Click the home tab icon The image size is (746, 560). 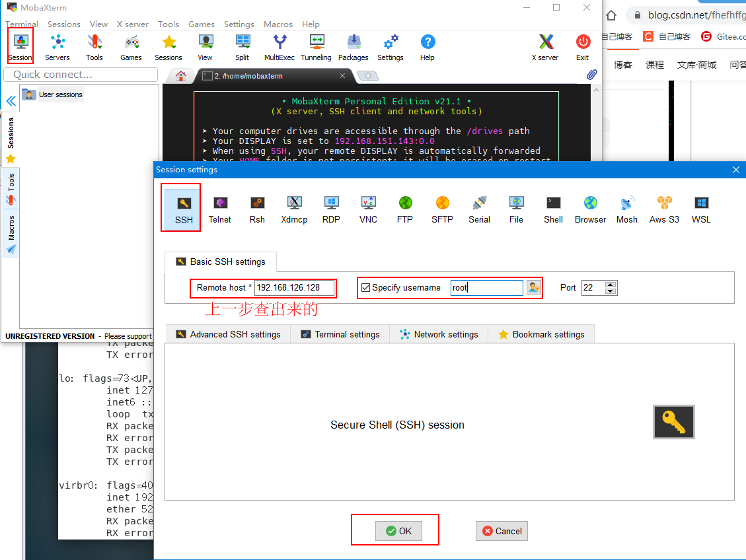(x=181, y=75)
